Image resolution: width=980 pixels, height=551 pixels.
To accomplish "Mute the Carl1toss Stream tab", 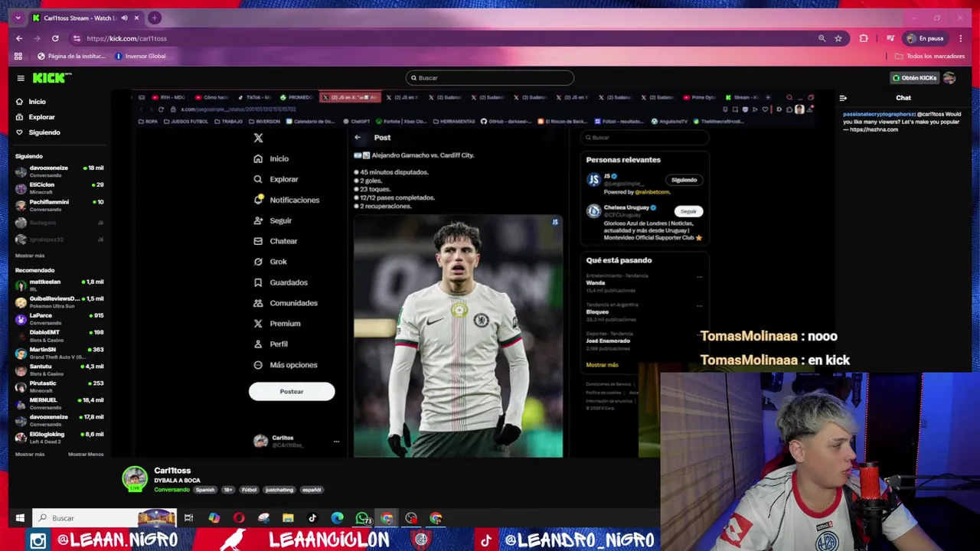I will (x=124, y=18).
